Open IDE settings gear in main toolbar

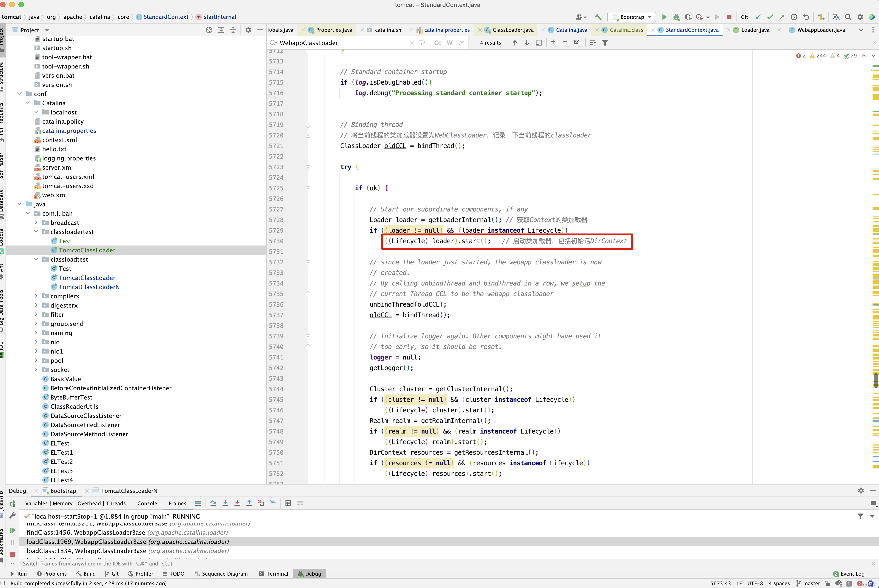[860, 17]
